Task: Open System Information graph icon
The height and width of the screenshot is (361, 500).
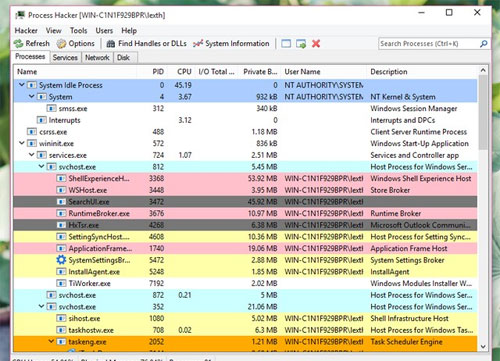Action: [x=198, y=44]
